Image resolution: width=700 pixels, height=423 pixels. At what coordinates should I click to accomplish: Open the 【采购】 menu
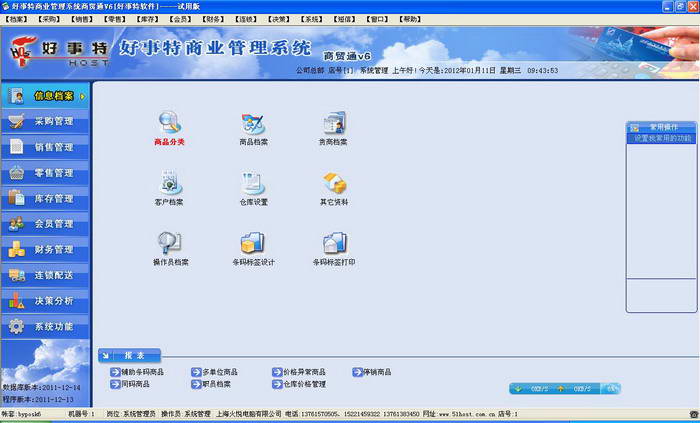tap(49, 19)
